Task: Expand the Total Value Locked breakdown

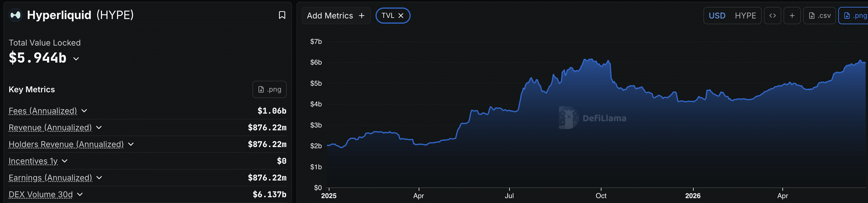Action: coord(76,59)
